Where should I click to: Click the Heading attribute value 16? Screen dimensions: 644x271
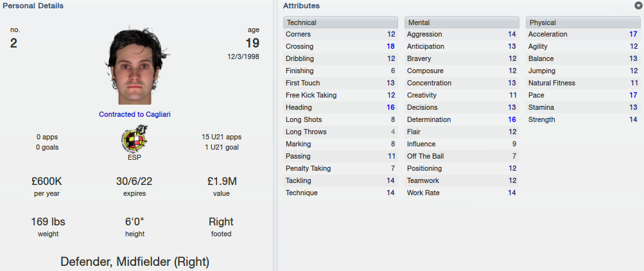coord(390,108)
